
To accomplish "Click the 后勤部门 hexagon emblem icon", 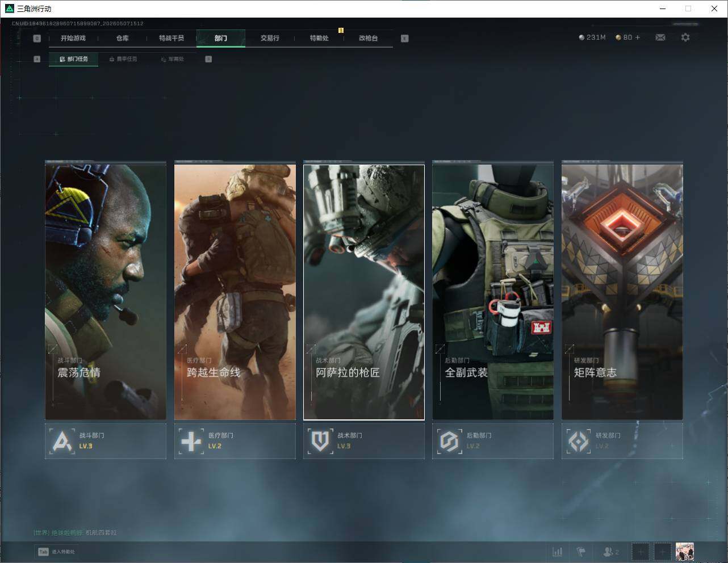I will (449, 441).
